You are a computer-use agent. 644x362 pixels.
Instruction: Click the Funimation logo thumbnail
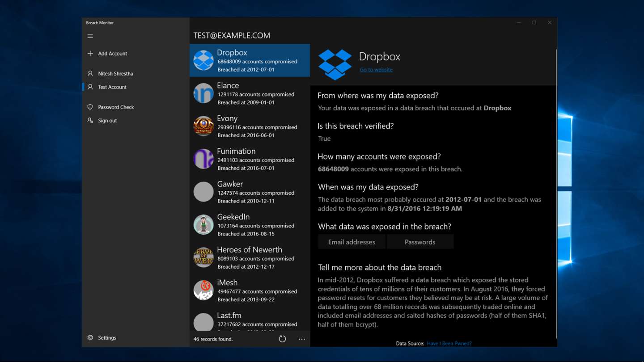point(203,159)
